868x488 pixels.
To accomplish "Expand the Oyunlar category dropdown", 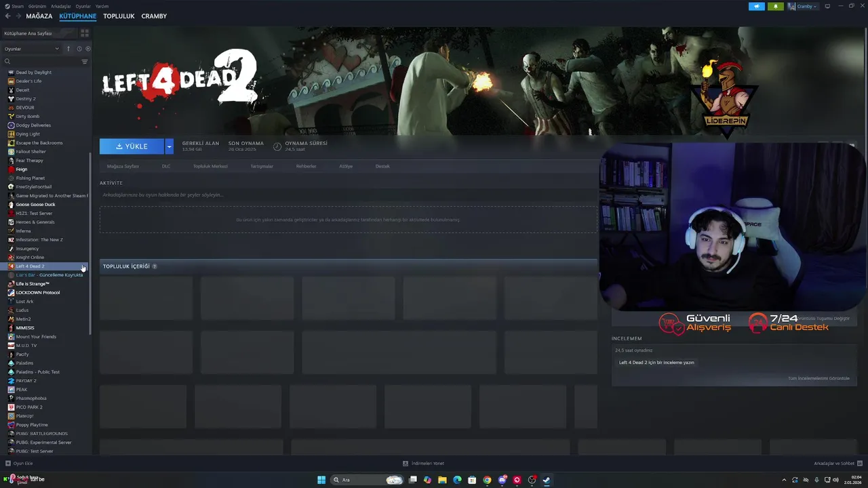I will click(57, 49).
